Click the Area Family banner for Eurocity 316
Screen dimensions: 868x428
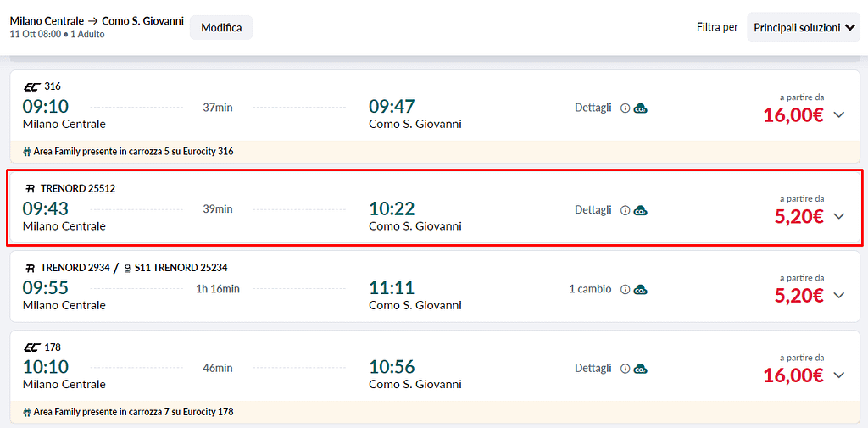click(128, 152)
